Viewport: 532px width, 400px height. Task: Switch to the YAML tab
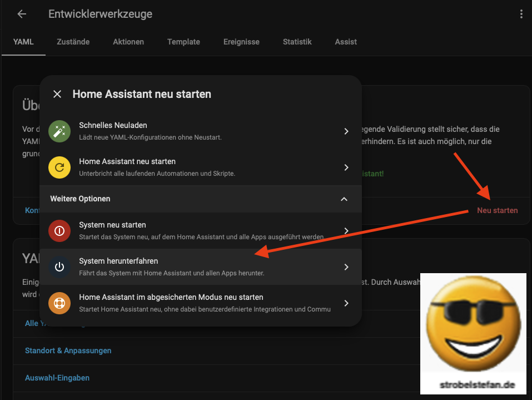(x=23, y=42)
